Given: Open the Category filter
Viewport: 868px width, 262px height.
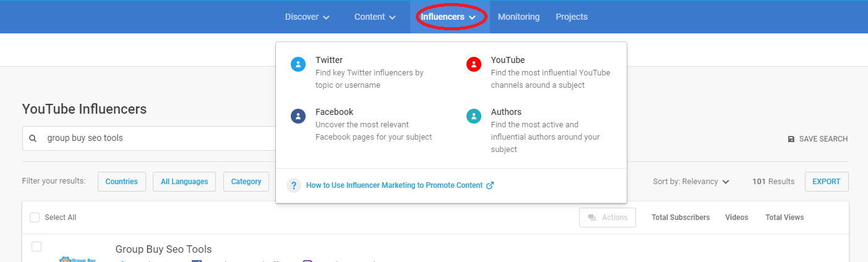Looking at the screenshot, I should (x=246, y=182).
